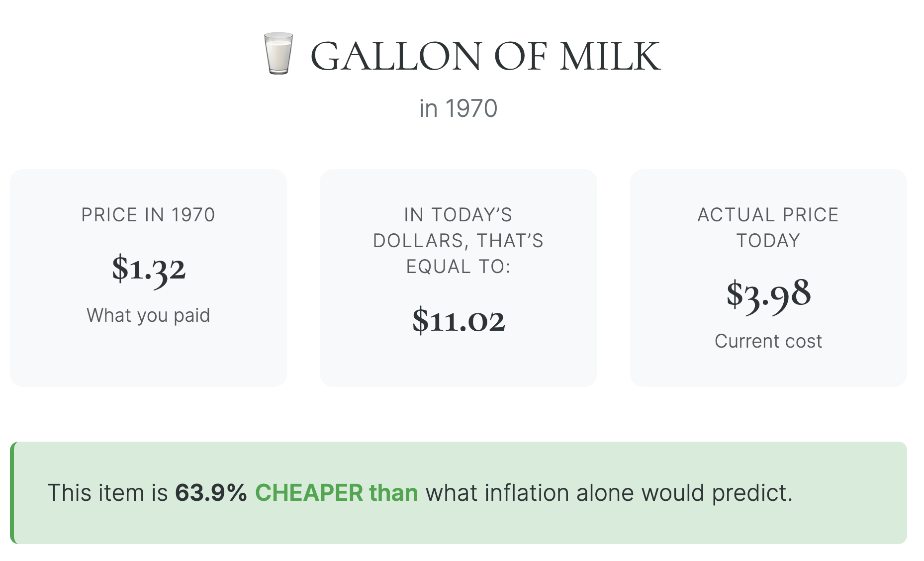Click the milk glass emoji icon
The width and height of the screenshot is (924, 561).
[x=278, y=54]
